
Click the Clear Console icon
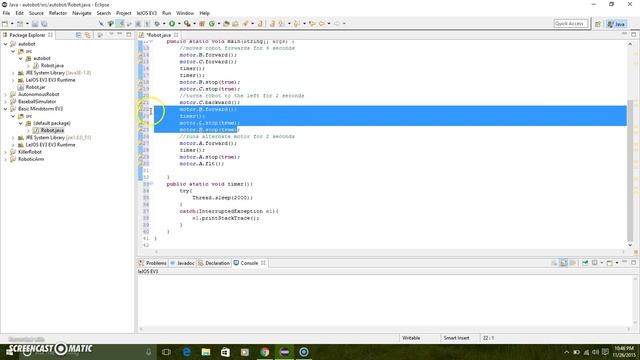[x=554, y=263]
